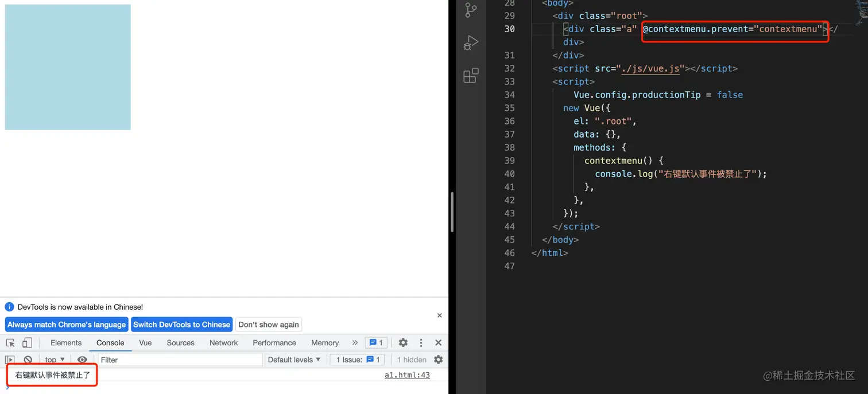Open Console settings gear near hidden count
Image resolution: width=868 pixels, height=394 pixels.
pos(438,360)
